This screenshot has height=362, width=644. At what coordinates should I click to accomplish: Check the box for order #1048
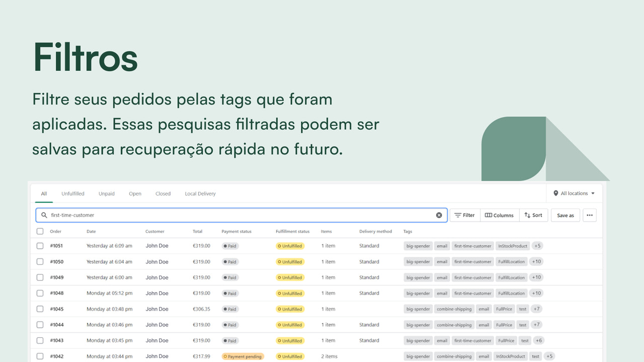40,293
